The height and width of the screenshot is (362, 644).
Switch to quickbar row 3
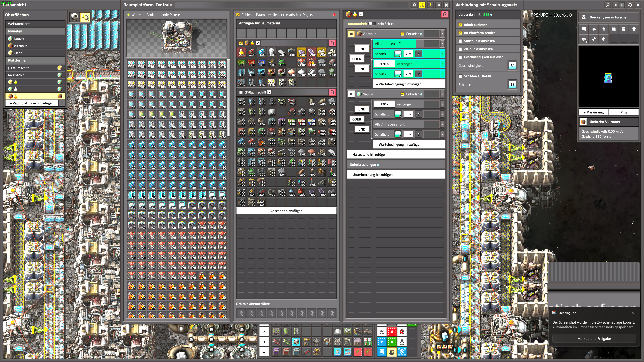264,342
